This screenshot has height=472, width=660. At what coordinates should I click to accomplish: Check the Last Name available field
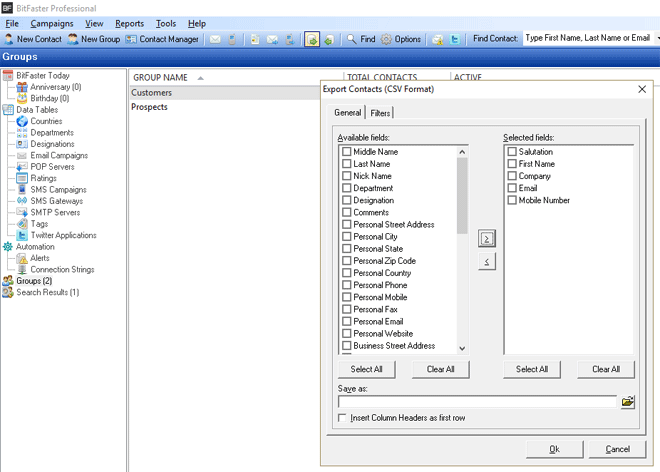[347, 164]
